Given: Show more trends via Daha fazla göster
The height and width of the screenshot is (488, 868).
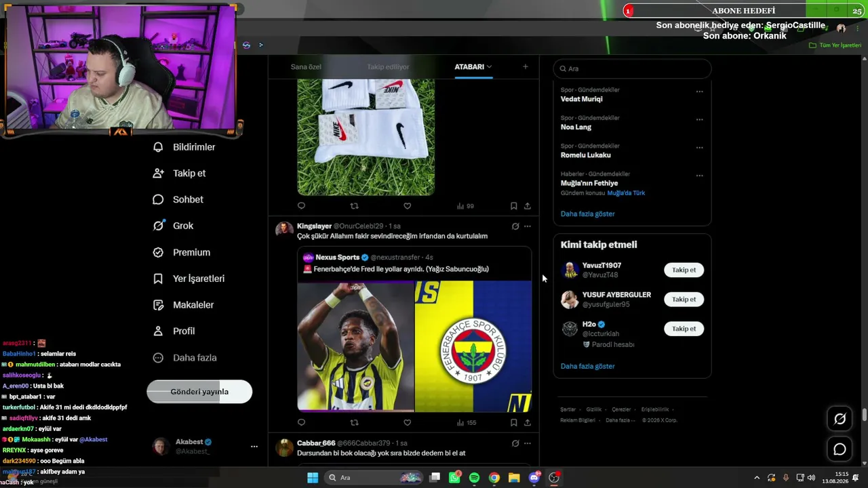Looking at the screenshot, I should 587,214.
